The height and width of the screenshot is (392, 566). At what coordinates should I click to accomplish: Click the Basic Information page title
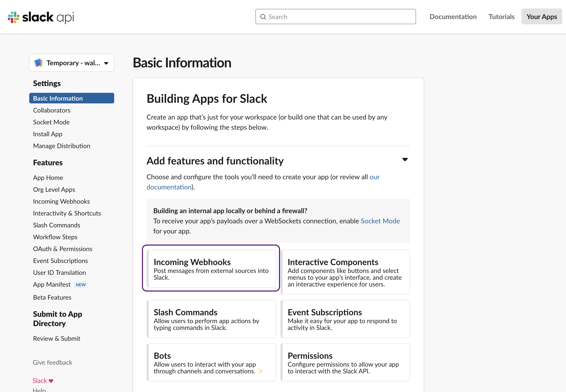click(182, 63)
